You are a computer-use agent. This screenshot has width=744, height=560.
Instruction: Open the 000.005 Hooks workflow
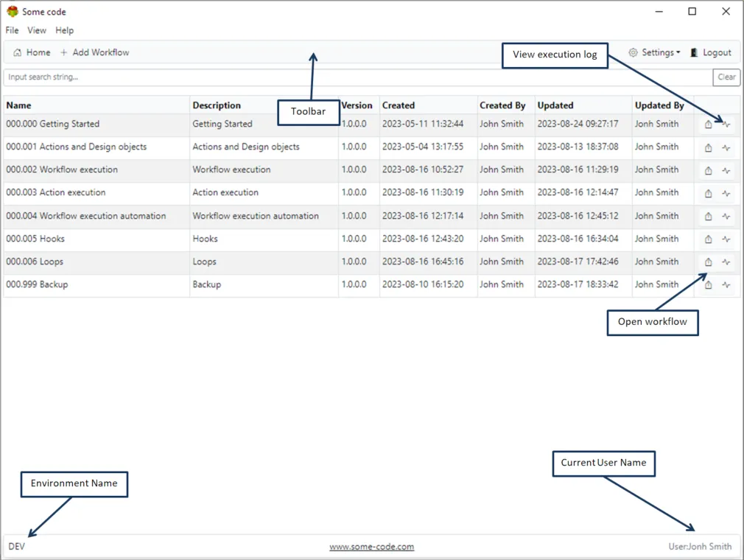(706, 239)
